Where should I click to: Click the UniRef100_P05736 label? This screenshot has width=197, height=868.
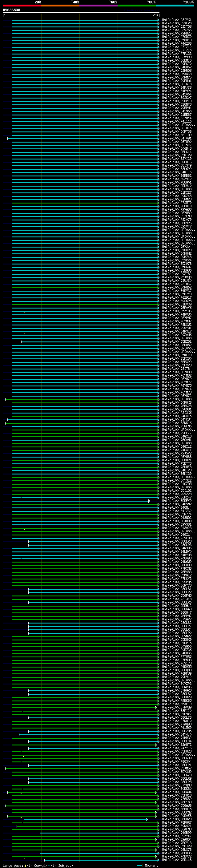176,650
